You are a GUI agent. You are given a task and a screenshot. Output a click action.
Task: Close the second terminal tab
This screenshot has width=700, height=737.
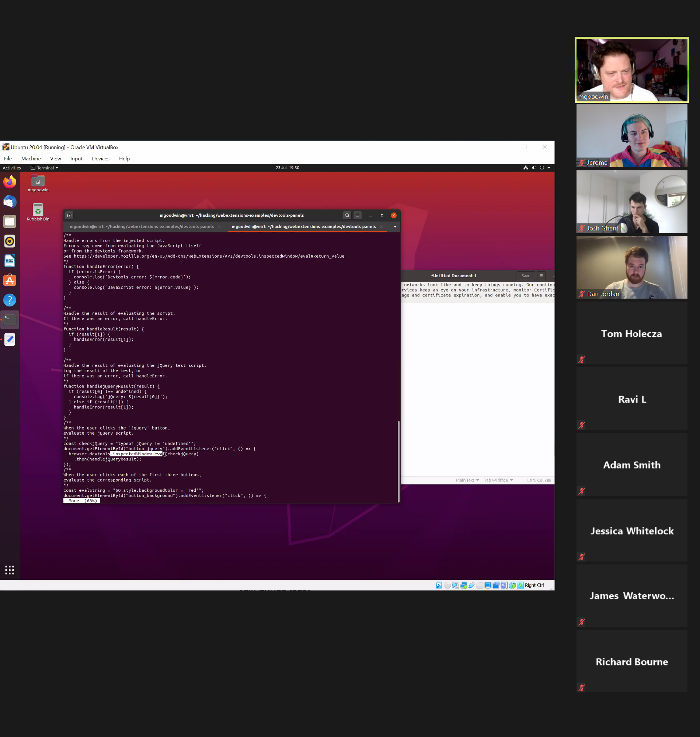coord(382,226)
